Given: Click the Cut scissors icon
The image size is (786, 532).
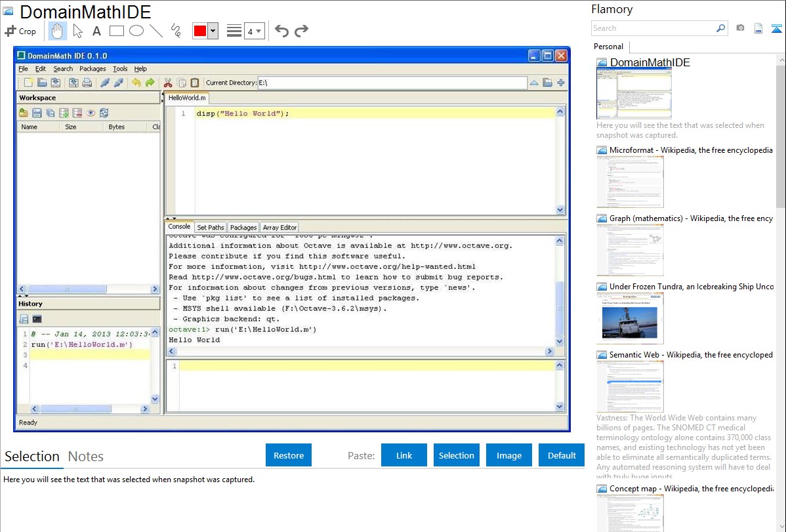Looking at the screenshot, I should [168, 83].
